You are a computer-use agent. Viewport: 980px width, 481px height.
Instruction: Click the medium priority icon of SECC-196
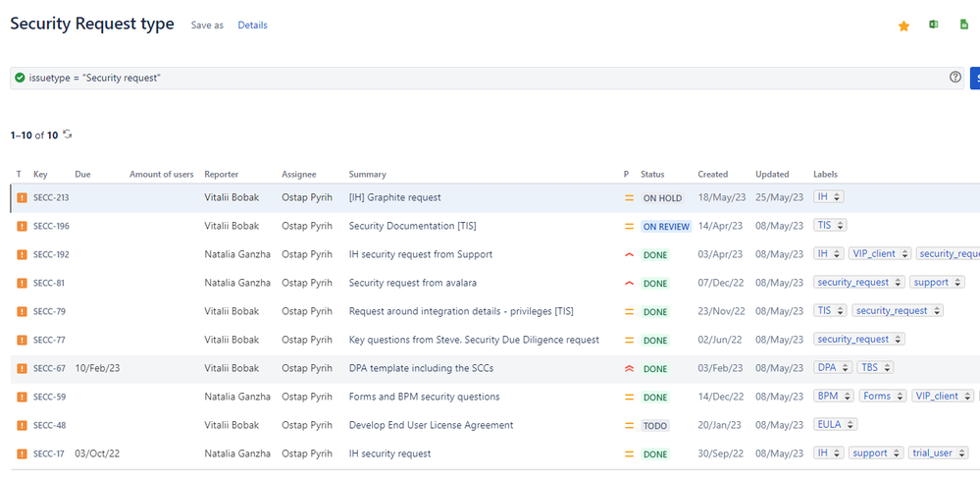click(629, 227)
